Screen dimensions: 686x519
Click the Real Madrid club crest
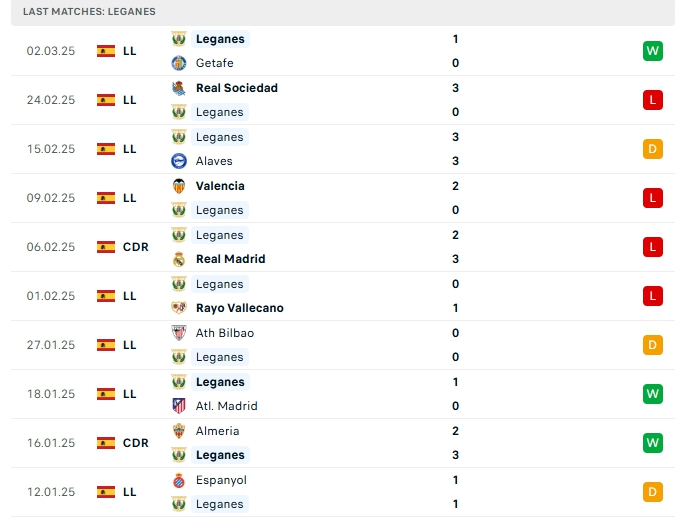click(x=178, y=259)
